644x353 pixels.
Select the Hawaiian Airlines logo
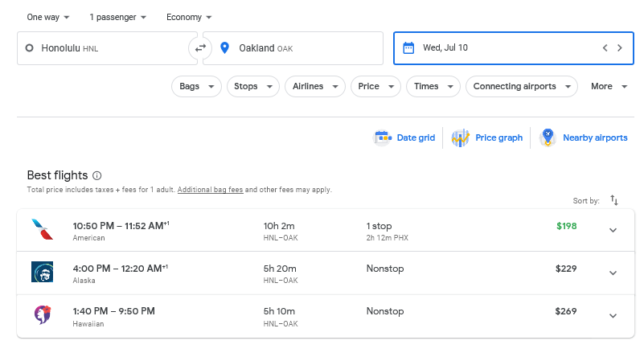click(x=42, y=315)
